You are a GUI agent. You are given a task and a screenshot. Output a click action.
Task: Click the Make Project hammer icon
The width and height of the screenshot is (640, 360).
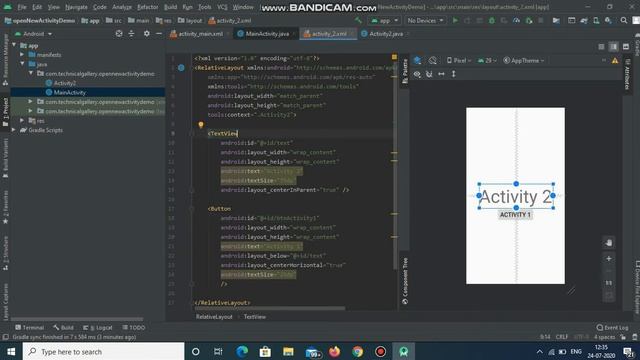358,20
